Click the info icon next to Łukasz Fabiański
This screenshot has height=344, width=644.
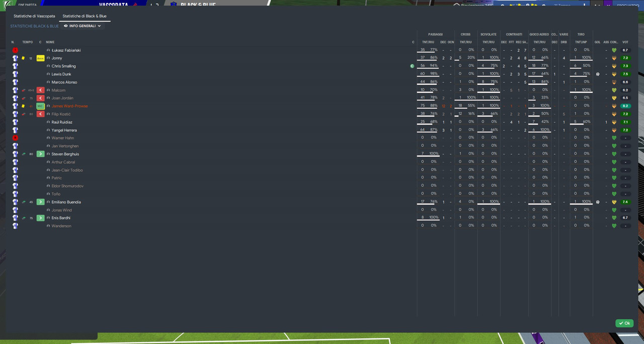coord(48,50)
